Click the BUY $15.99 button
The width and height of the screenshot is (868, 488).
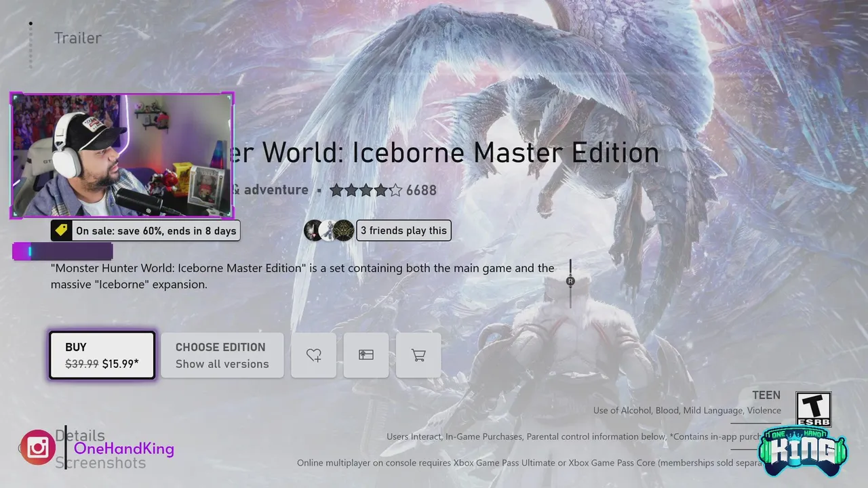[x=102, y=355]
